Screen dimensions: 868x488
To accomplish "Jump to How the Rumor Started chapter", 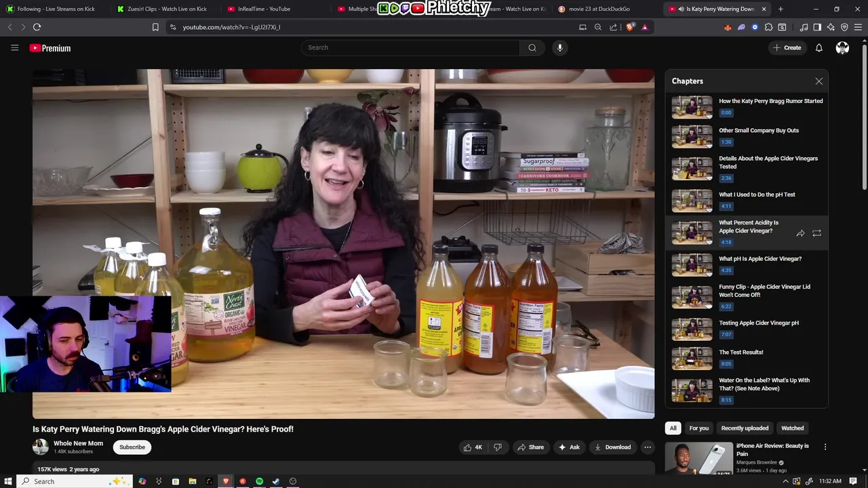I will coord(747,108).
